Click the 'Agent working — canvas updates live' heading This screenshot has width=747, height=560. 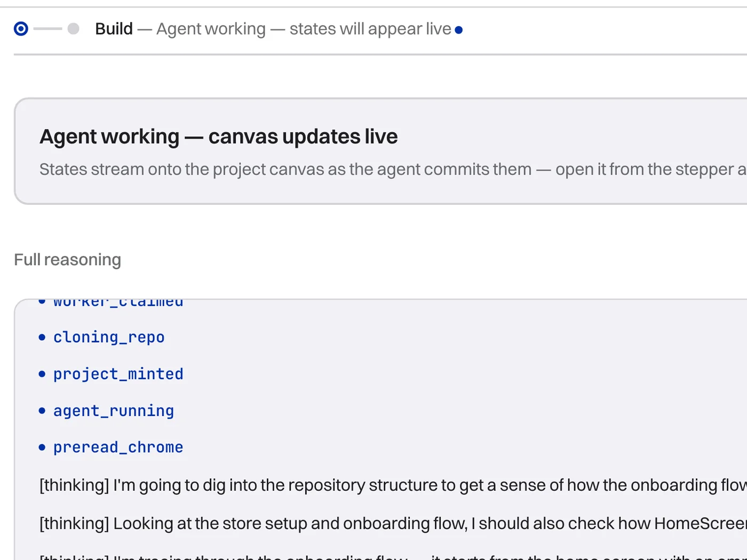tap(219, 137)
